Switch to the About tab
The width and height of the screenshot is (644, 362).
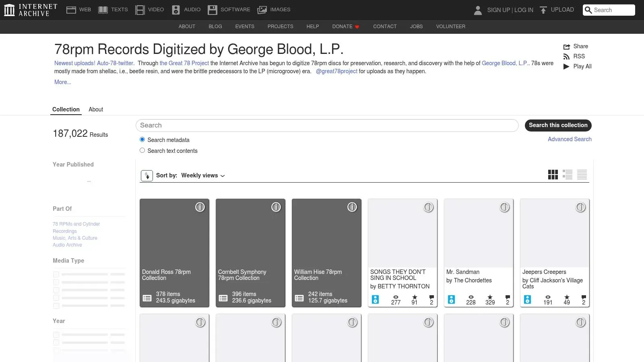click(x=96, y=109)
